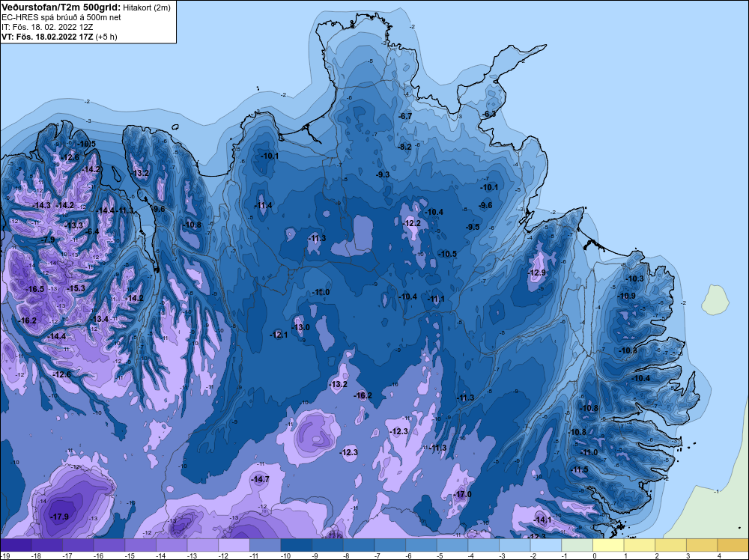Click the -9.5 temperature label on the map
Image resolution: width=749 pixels, height=560 pixels.
click(473, 227)
